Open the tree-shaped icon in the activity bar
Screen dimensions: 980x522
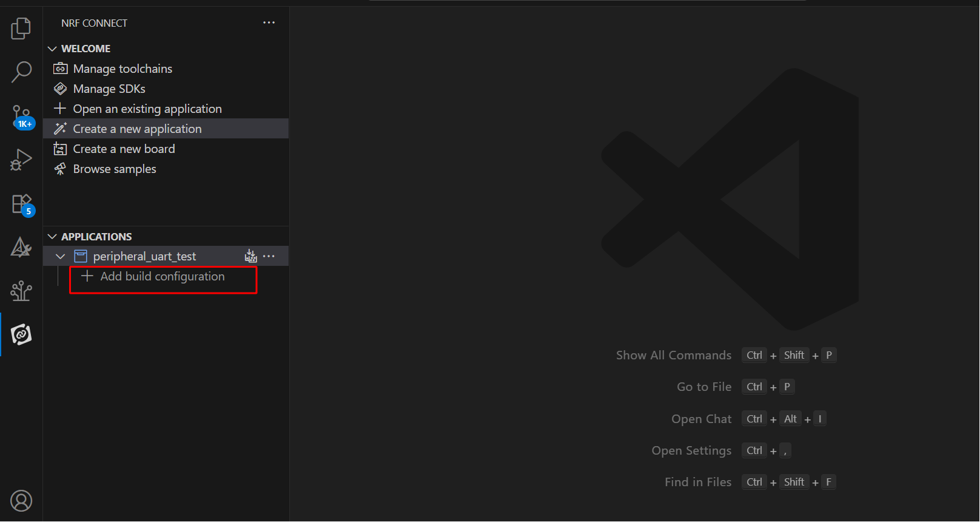(x=21, y=291)
